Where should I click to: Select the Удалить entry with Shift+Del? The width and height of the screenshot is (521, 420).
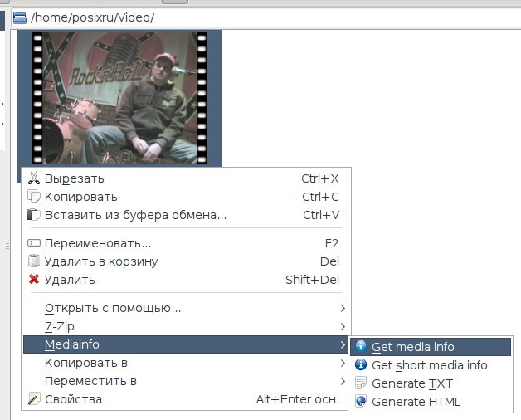(186, 280)
